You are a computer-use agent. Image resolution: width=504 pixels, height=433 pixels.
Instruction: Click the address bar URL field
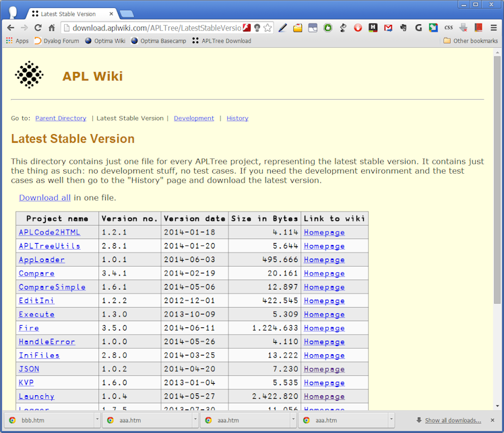tap(156, 28)
